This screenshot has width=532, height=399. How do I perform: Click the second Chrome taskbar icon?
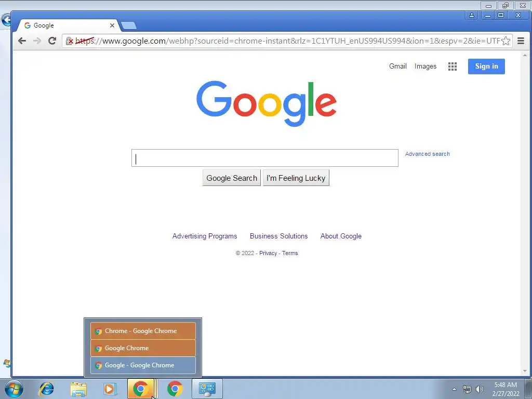point(175,389)
